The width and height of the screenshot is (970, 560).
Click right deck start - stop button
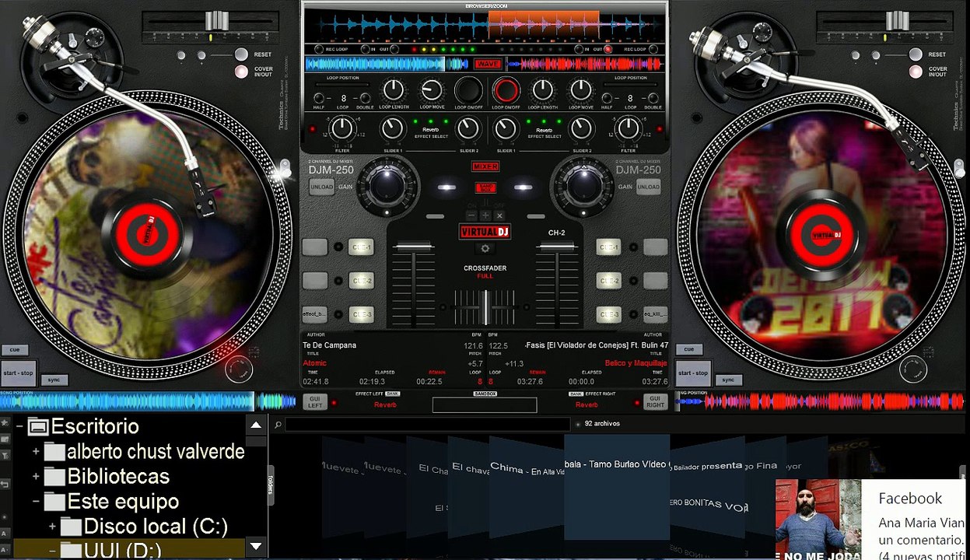coord(692,373)
